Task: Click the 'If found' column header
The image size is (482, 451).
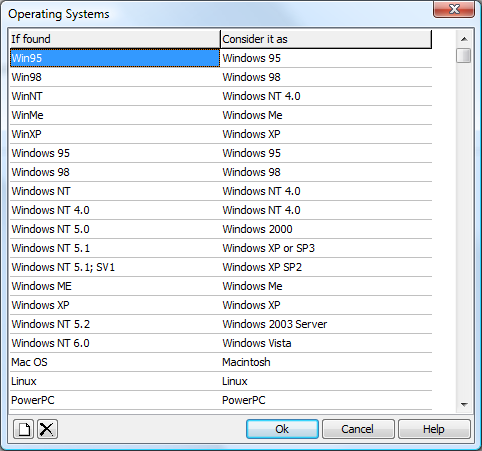Action: coord(115,39)
